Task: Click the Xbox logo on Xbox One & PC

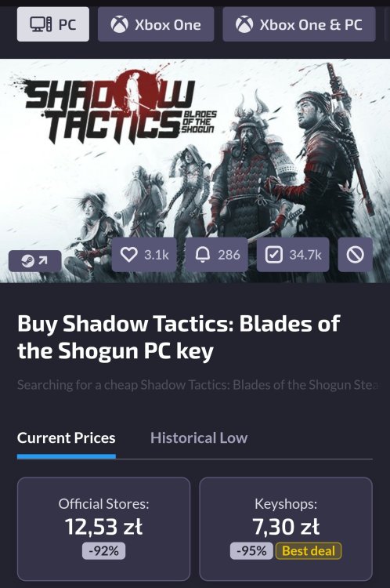Action: click(x=244, y=25)
